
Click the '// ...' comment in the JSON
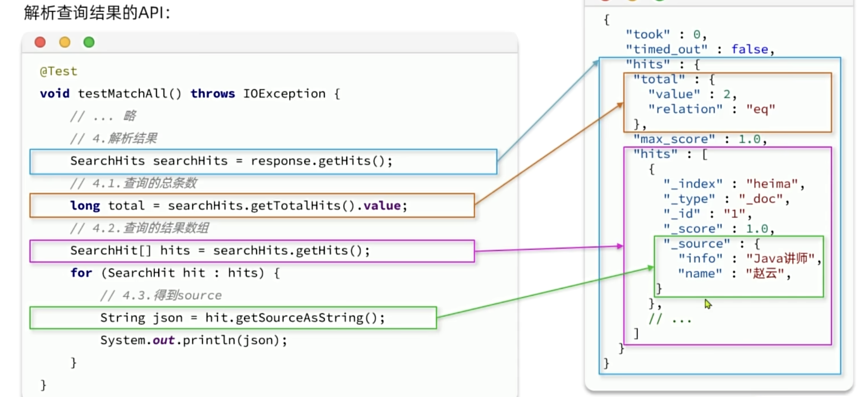pyautogui.click(x=670, y=319)
